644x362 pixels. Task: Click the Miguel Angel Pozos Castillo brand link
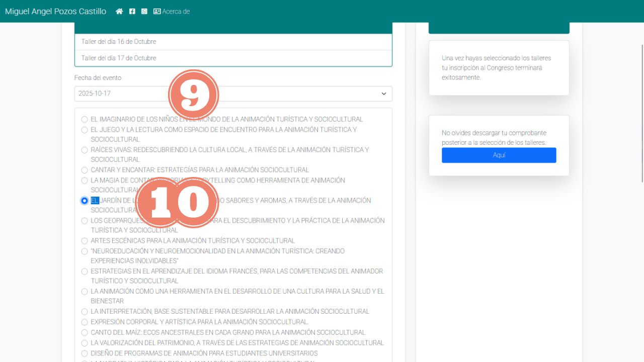point(55,11)
